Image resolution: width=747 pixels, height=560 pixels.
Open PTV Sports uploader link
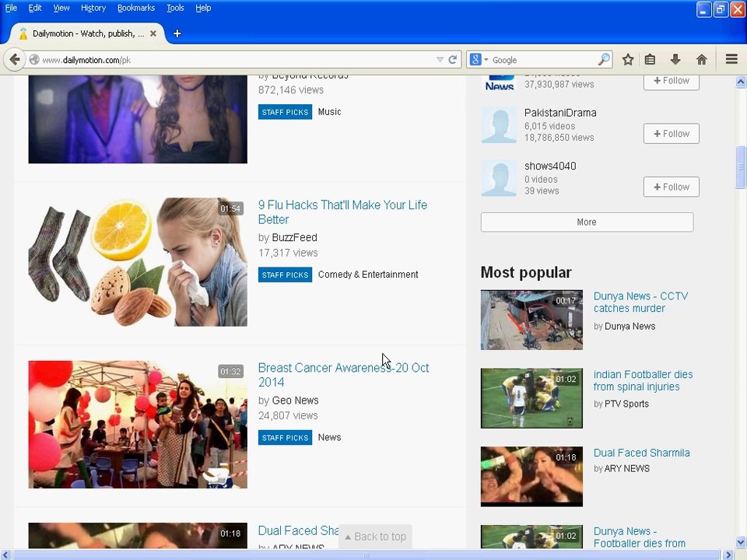(x=626, y=404)
